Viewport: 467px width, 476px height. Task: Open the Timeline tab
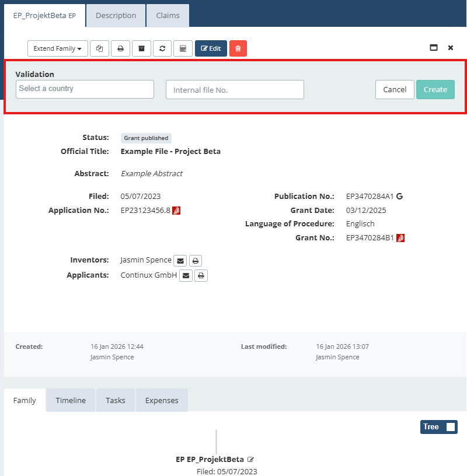(x=71, y=400)
